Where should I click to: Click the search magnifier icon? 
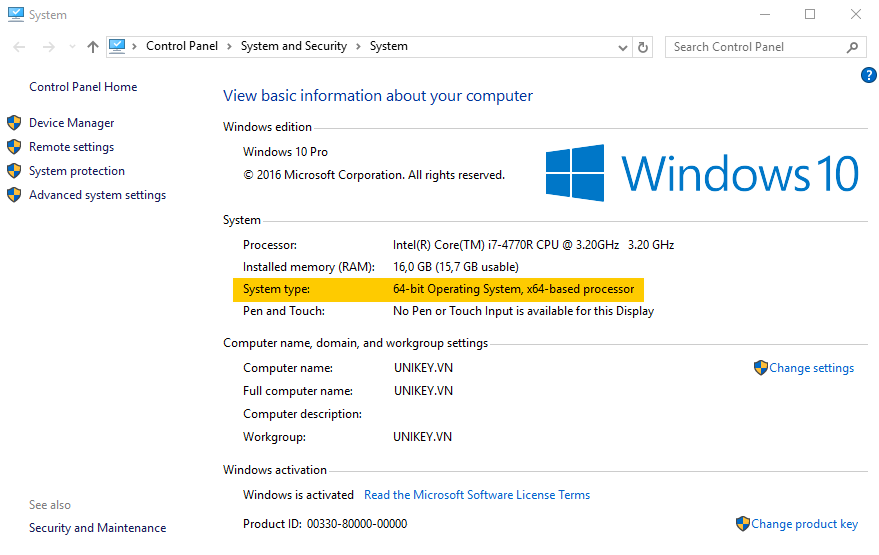click(x=852, y=48)
